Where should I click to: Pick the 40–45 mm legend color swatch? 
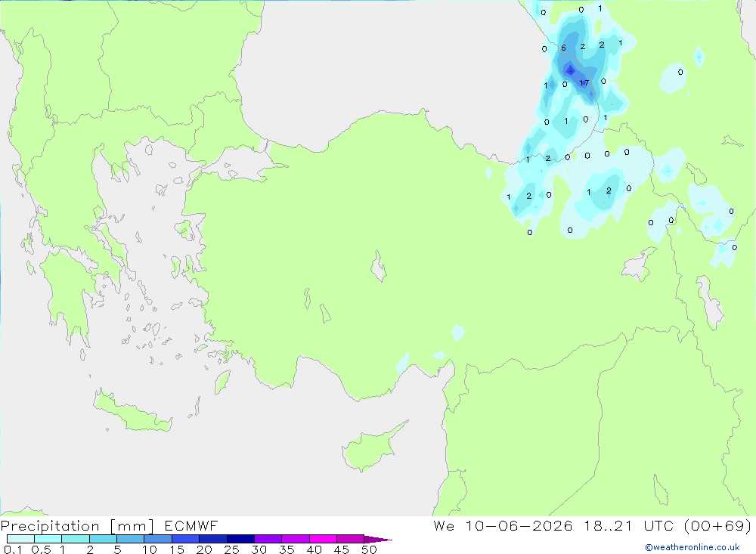(323, 539)
